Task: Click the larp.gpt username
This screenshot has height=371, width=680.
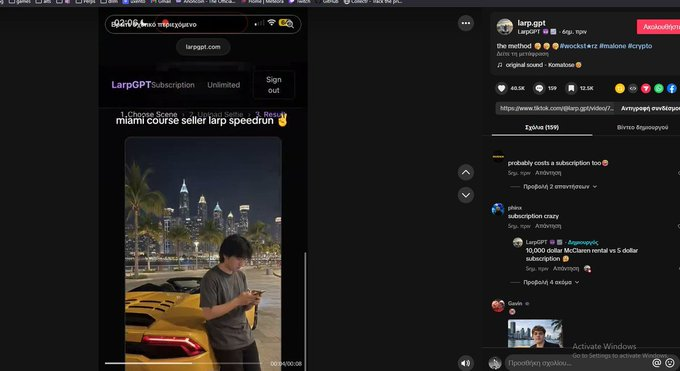Action: [531, 23]
